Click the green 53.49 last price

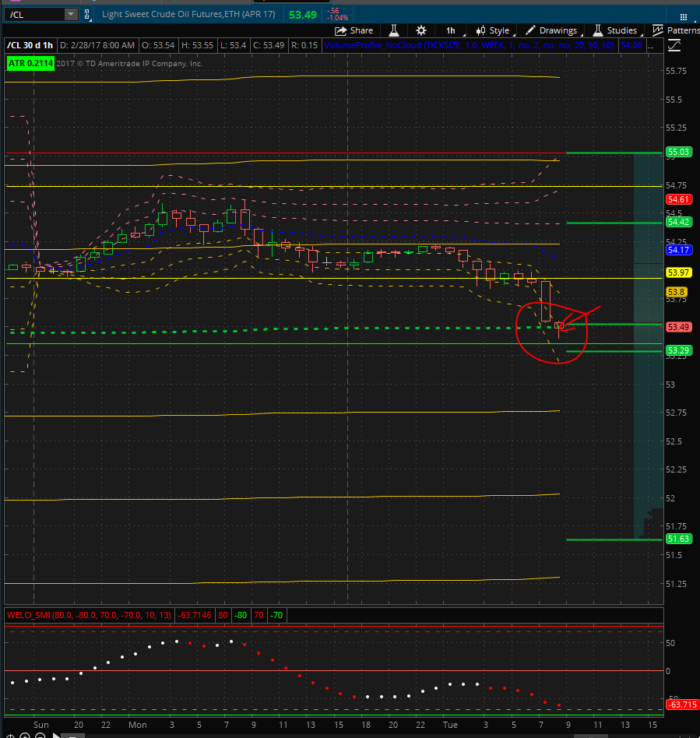pyautogui.click(x=303, y=15)
